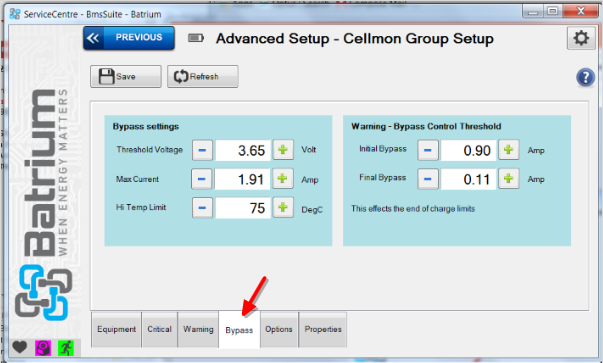This screenshot has width=603, height=363.
Task: Increase Initial Bypass with plus button
Action: pyautogui.click(x=509, y=150)
